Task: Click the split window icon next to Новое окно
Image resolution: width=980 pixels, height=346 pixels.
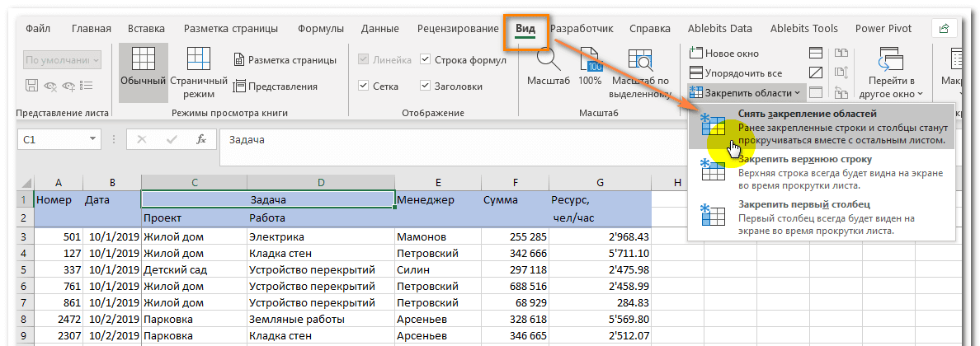Action: coord(816,53)
